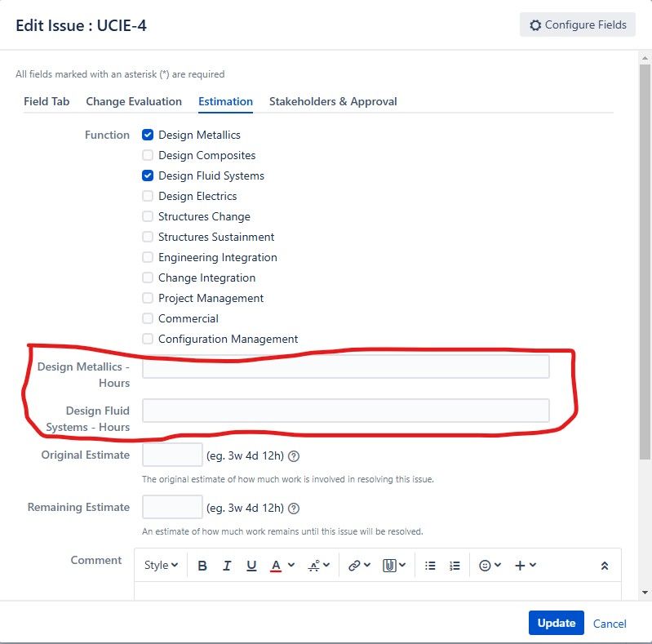The image size is (652, 644).
Task: Insert a numbered list
Action: [x=455, y=566]
